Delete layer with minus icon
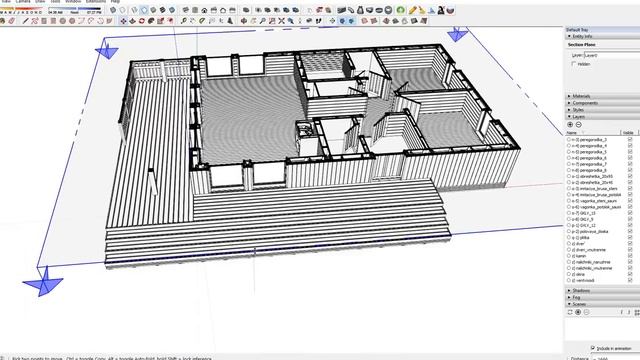The image size is (640, 360). click(x=578, y=124)
